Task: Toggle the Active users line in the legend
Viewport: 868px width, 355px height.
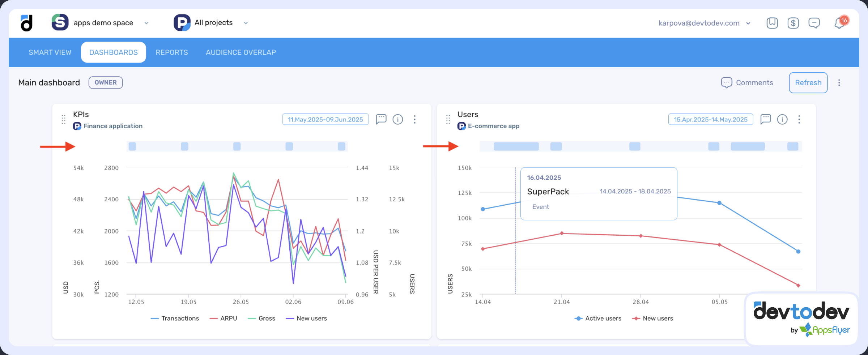Action: pos(598,318)
